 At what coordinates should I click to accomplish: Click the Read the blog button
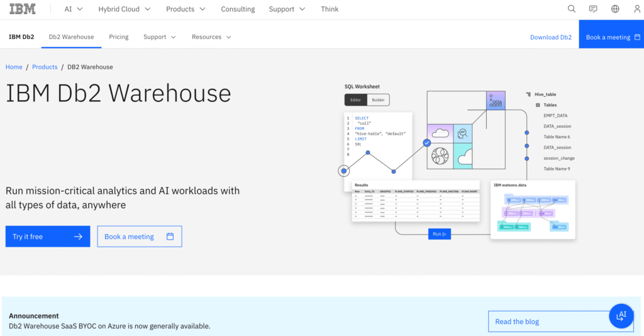point(560,322)
